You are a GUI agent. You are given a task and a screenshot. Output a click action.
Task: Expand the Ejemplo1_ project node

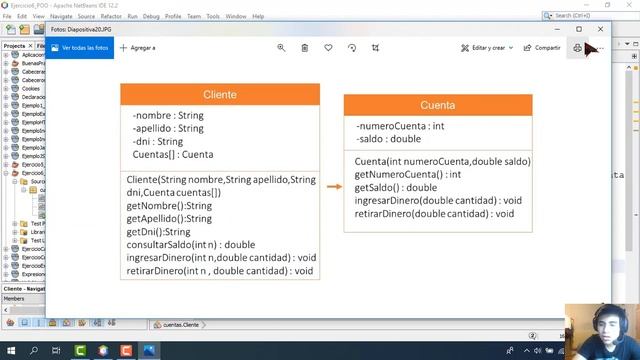click(6, 105)
